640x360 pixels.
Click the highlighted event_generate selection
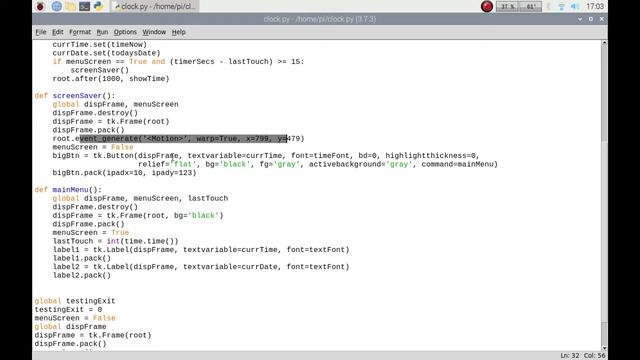(x=184, y=138)
